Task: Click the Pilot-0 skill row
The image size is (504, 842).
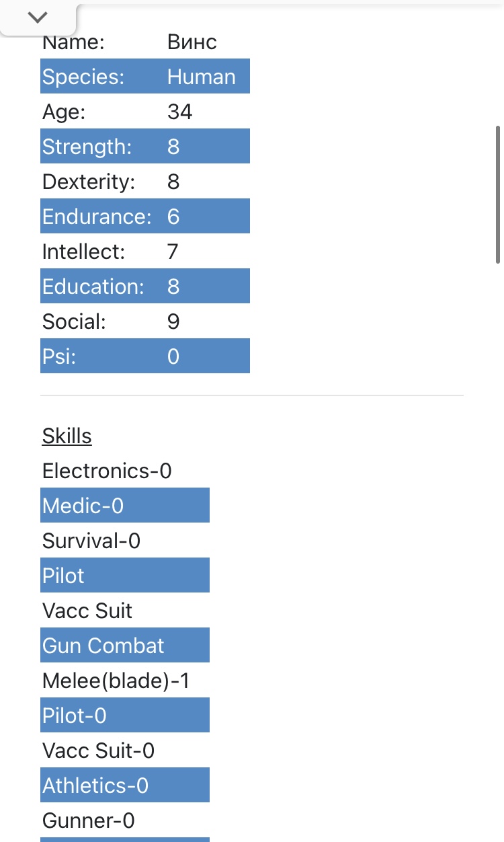Action: tap(124, 716)
